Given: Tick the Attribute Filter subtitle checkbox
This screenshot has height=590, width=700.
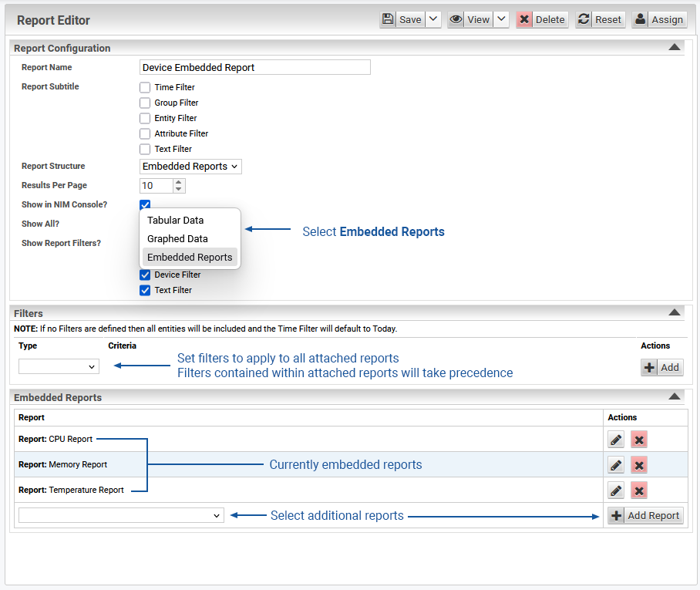Looking at the screenshot, I should tap(145, 133).
